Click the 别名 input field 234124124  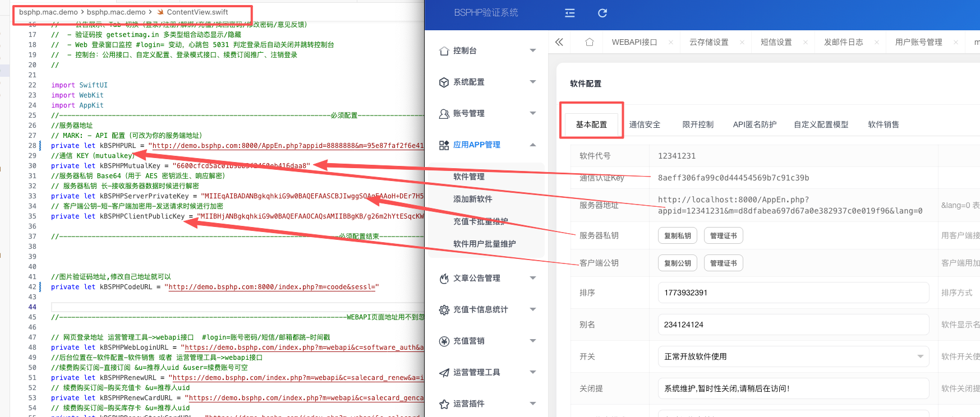[793, 325]
